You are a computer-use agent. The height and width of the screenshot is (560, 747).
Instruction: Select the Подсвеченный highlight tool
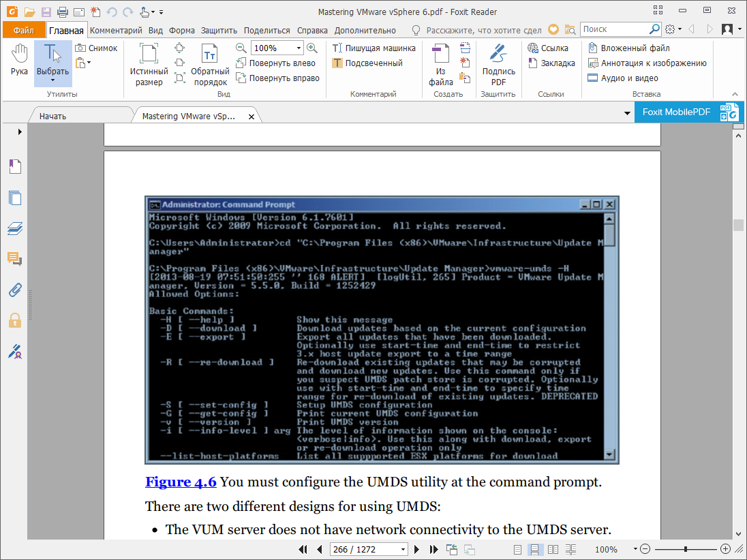pos(367,63)
